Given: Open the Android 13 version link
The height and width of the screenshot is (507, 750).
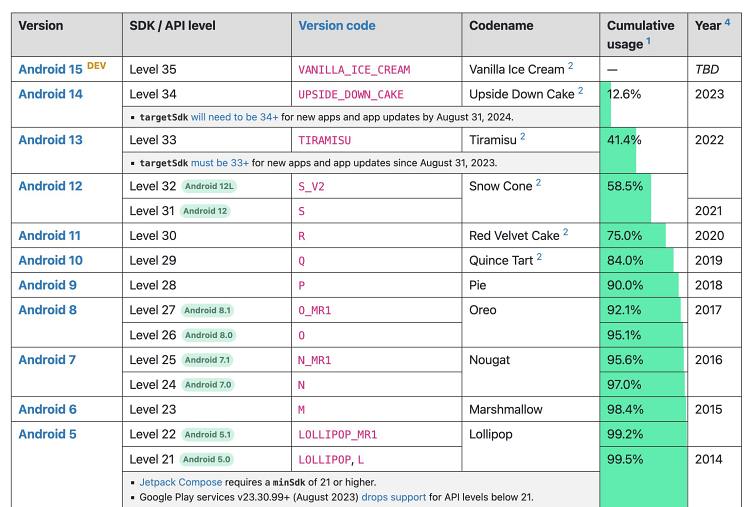Looking at the screenshot, I should pos(50,140).
